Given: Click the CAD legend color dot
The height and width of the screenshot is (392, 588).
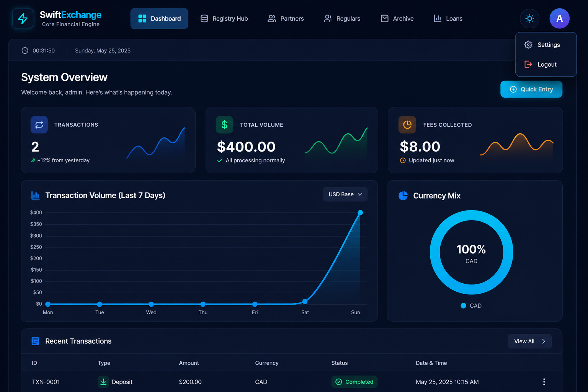Looking at the screenshot, I should coord(463,305).
